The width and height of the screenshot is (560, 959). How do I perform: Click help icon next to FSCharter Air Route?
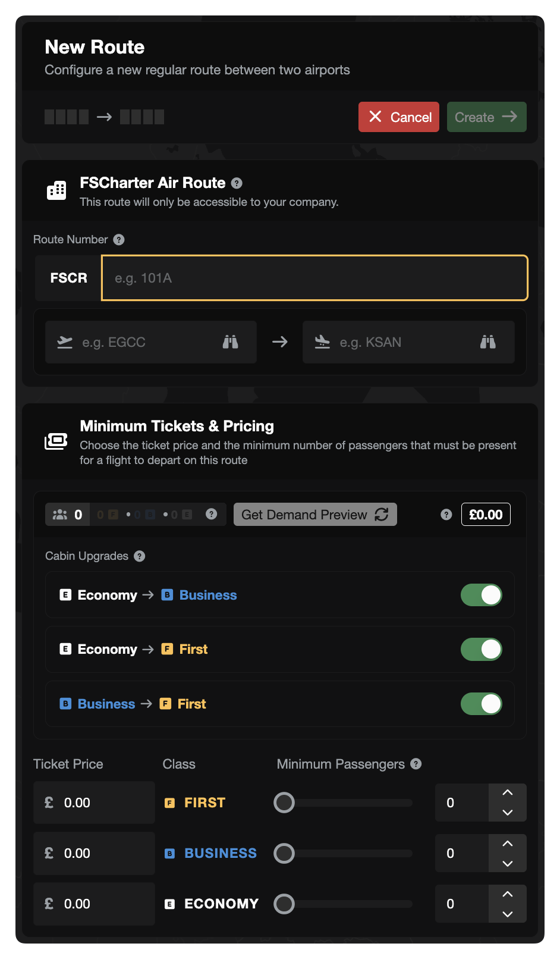click(237, 183)
